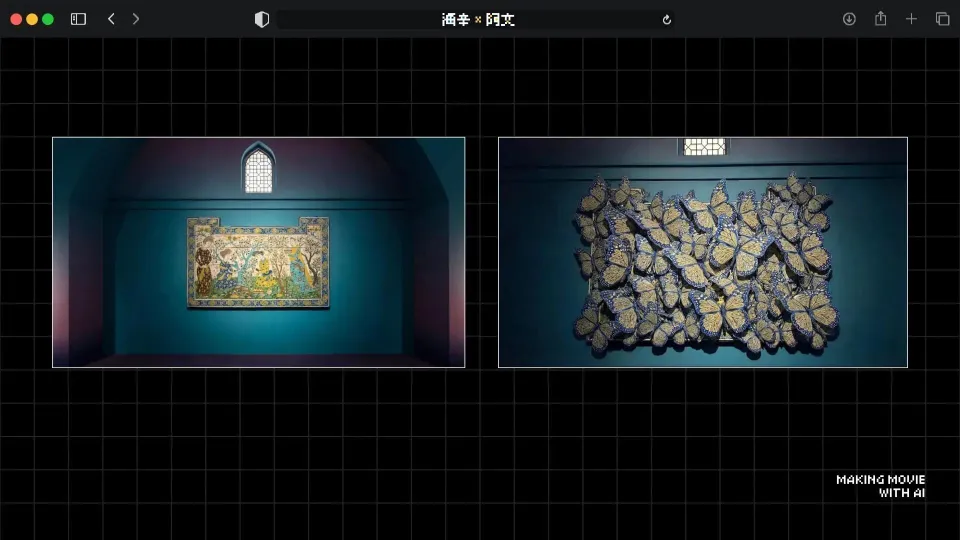Click the "WITH AI" text line
960x540 pixels.
[901, 493]
